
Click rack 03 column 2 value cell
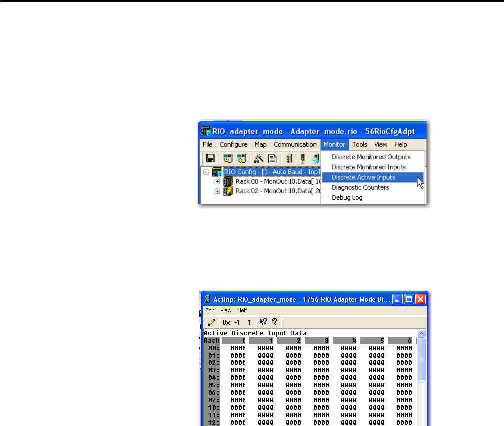294,370
